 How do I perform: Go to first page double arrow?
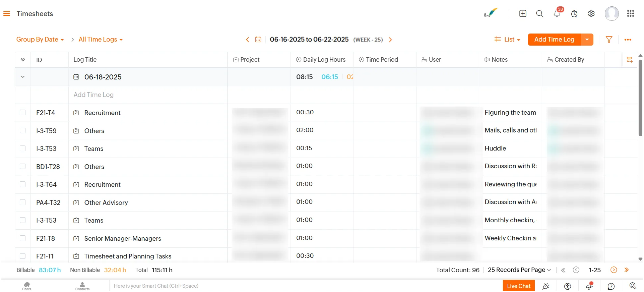click(563, 270)
